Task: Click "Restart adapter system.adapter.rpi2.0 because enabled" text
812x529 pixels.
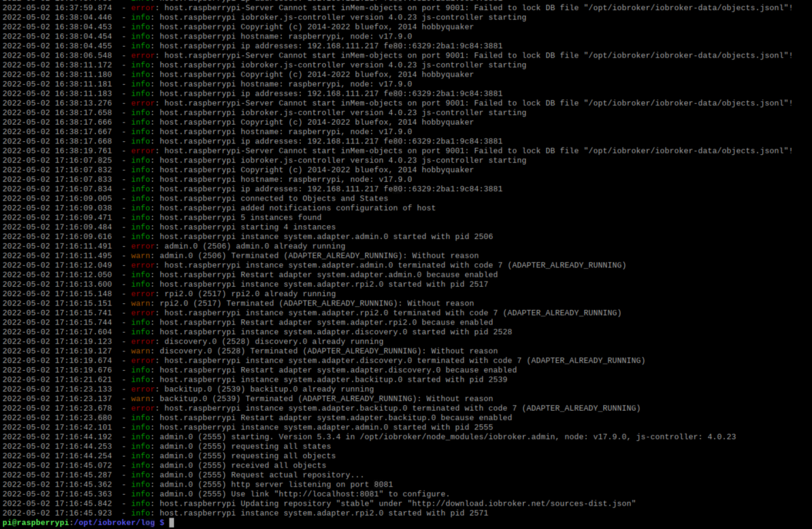Action: click(x=367, y=322)
